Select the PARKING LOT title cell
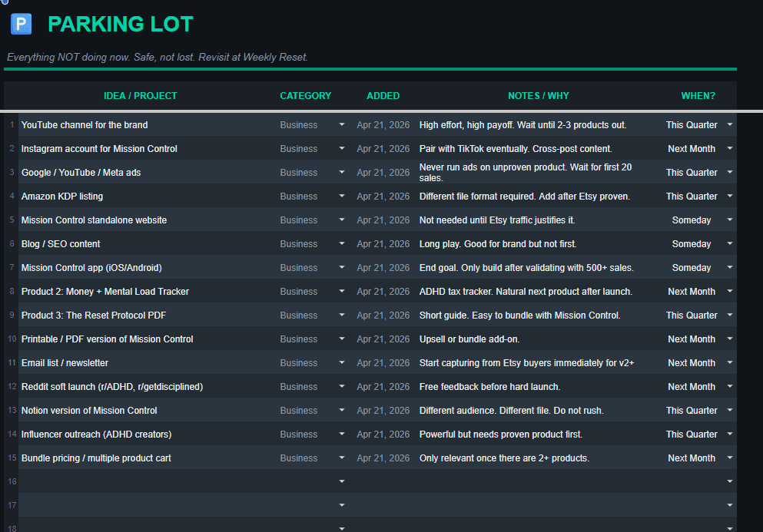The width and height of the screenshot is (763, 532). coord(120,25)
